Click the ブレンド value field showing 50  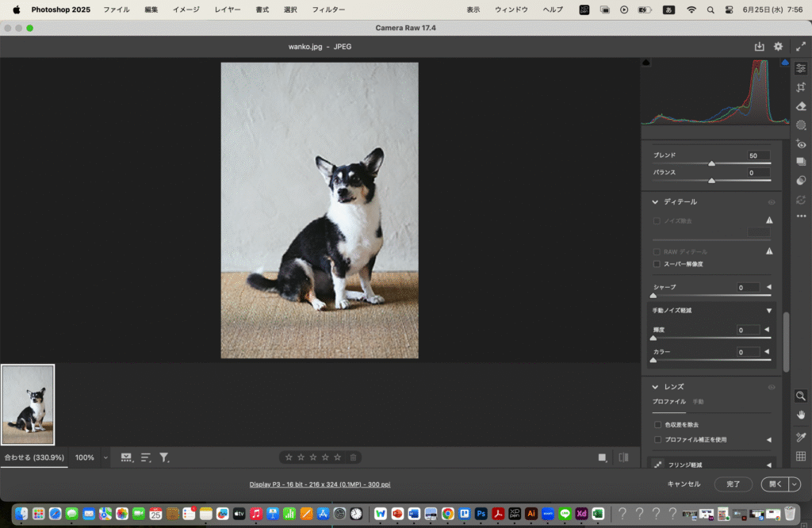tap(758, 155)
